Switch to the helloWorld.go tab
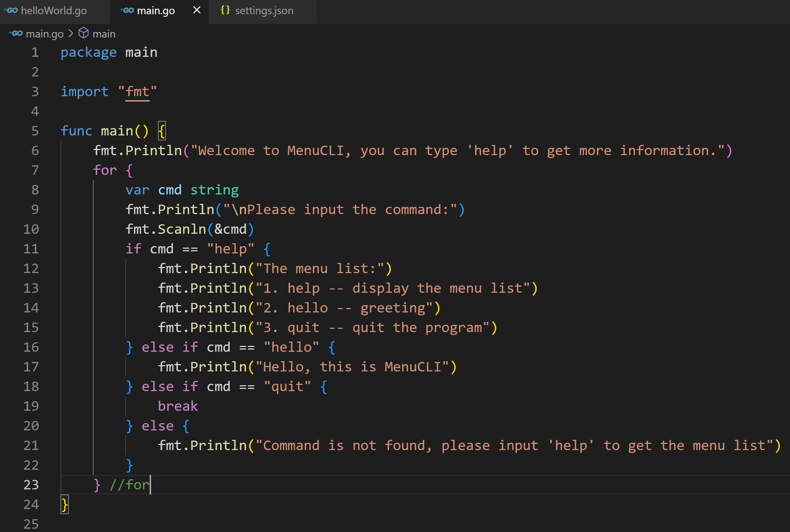790x532 pixels. [x=54, y=11]
